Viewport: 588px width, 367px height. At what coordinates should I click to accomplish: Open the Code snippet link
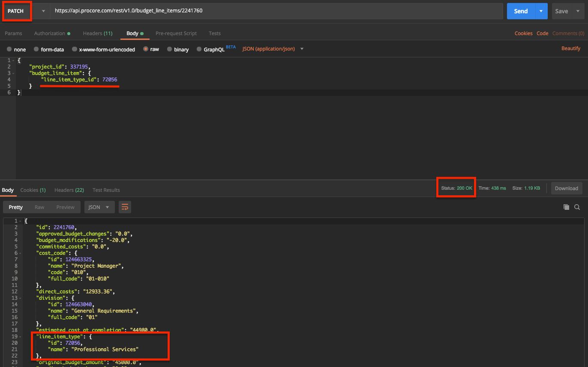coord(543,33)
